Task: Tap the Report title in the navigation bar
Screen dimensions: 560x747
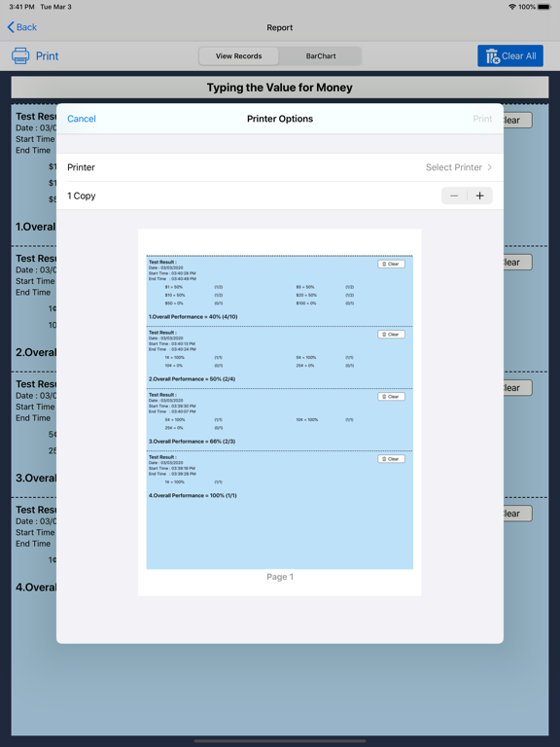Action: click(280, 27)
